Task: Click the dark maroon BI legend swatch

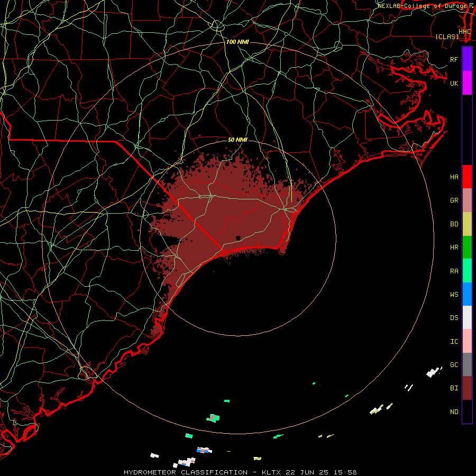Action: [x=467, y=388]
